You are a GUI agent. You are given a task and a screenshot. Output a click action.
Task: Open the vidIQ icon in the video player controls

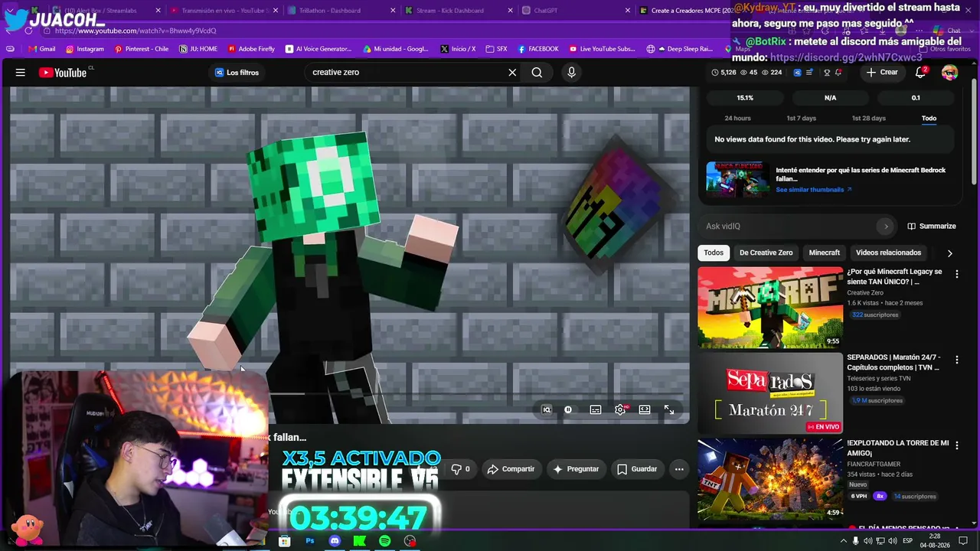click(547, 410)
